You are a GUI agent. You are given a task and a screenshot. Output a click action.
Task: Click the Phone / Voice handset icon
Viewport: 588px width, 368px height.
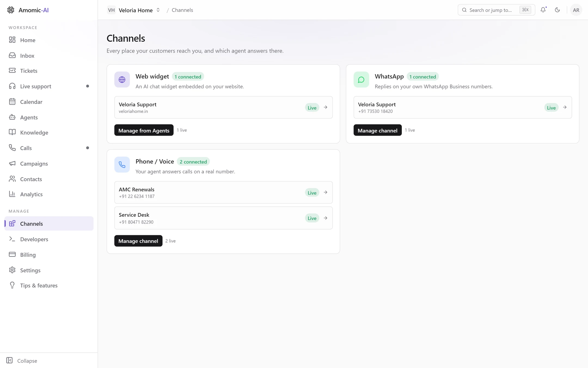(x=122, y=165)
